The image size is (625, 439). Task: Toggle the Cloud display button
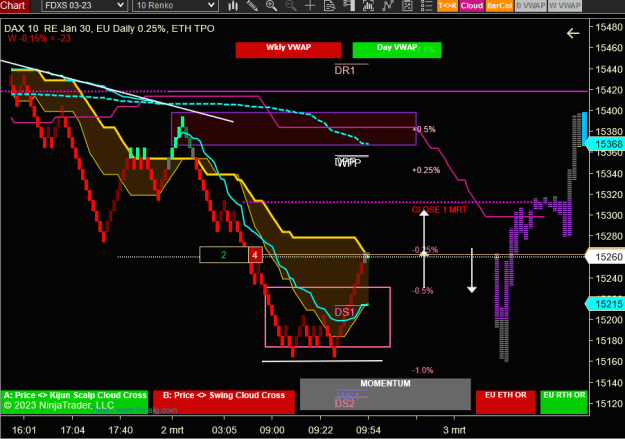[x=472, y=6]
